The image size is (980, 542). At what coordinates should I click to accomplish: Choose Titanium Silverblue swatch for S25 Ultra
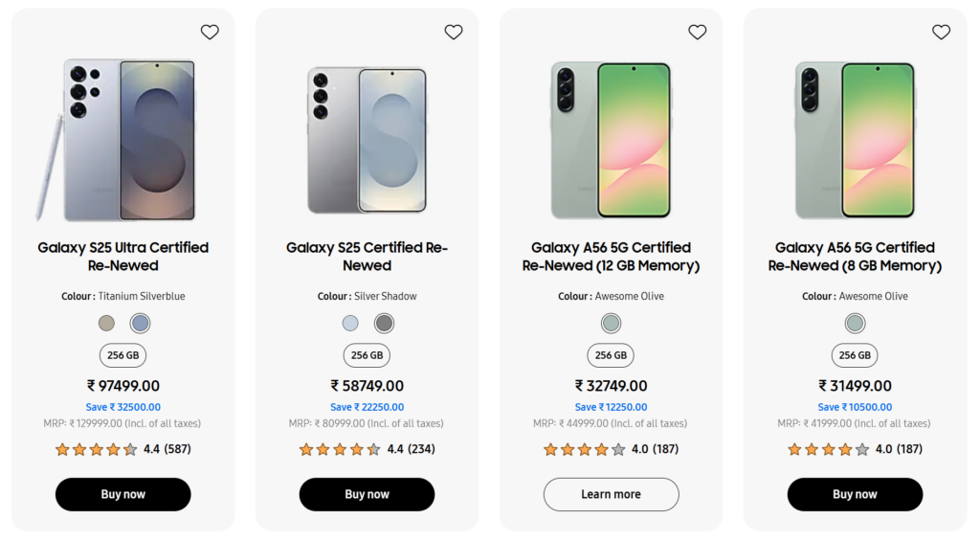(140, 324)
